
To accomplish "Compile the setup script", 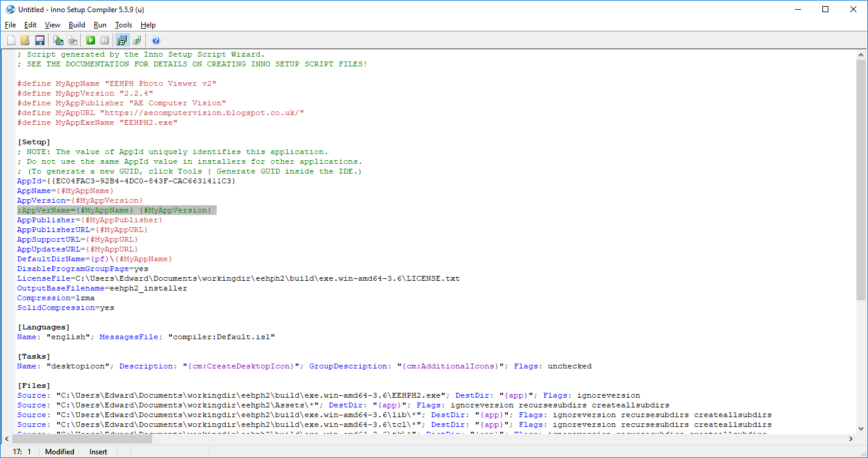I will tap(58, 40).
